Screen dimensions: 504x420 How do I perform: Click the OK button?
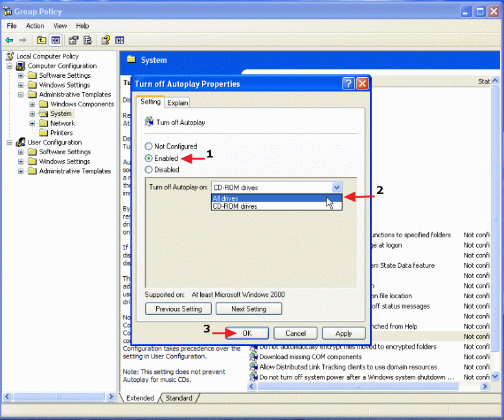(247, 333)
